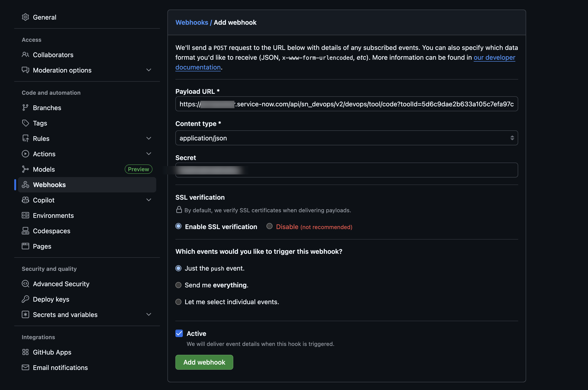Viewport: 588px width, 390px height.
Task: Follow the Webhooks breadcrumb link
Action: click(x=192, y=22)
